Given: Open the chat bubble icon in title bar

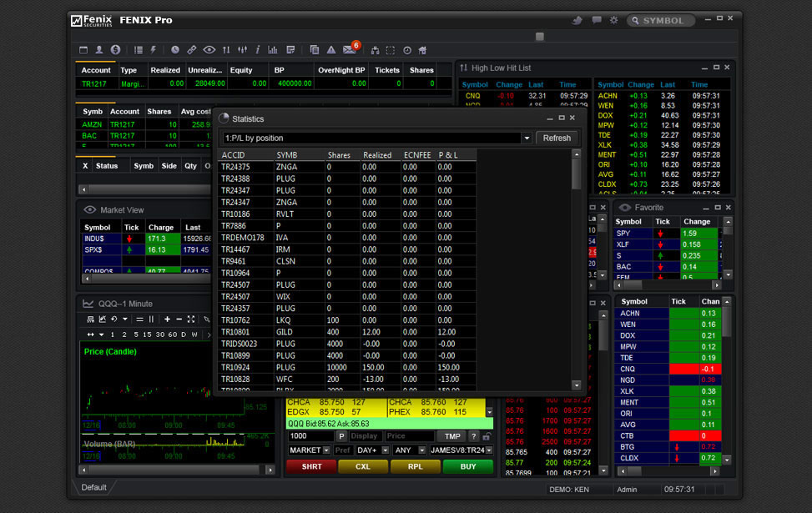Looking at the screenshot, I should [597, 20].
